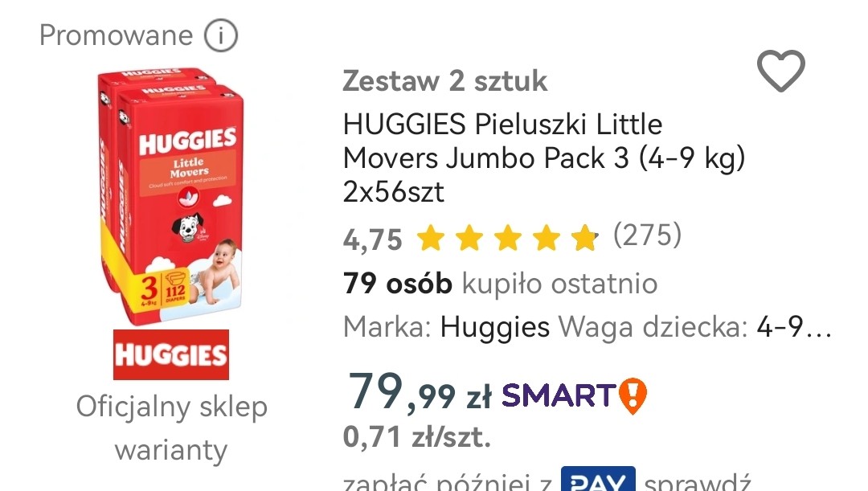Viewport: 868px width, 491px height.
Task: Open the Allegro Pay logo badge
Action: 598,480
